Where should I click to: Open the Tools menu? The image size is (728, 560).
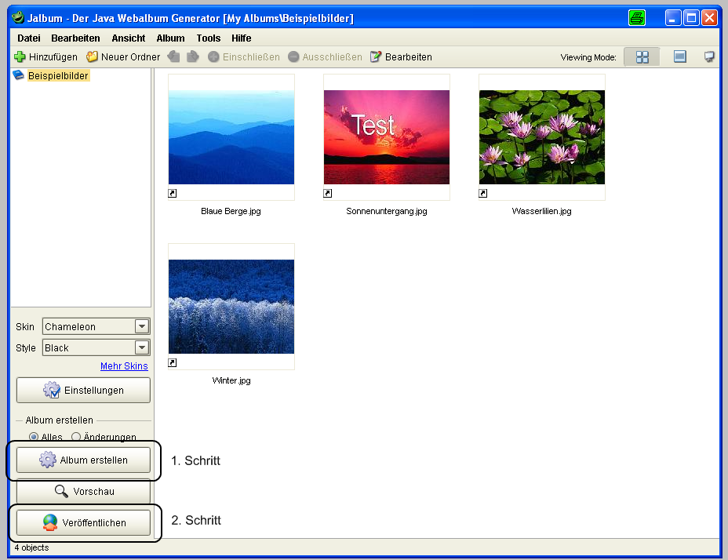click(x=209, y=38)
